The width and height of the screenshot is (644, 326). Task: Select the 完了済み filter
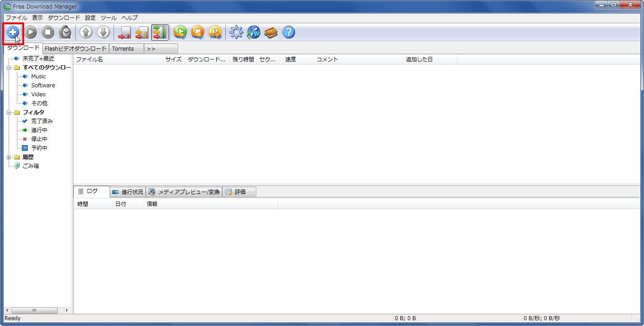tap(42, 121)
